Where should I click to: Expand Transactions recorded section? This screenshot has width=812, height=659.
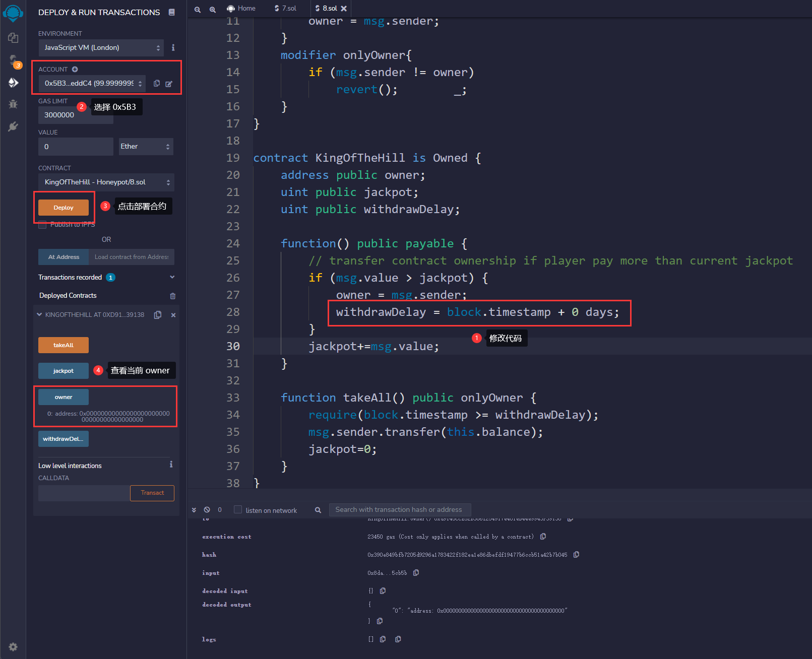point(172,277)
